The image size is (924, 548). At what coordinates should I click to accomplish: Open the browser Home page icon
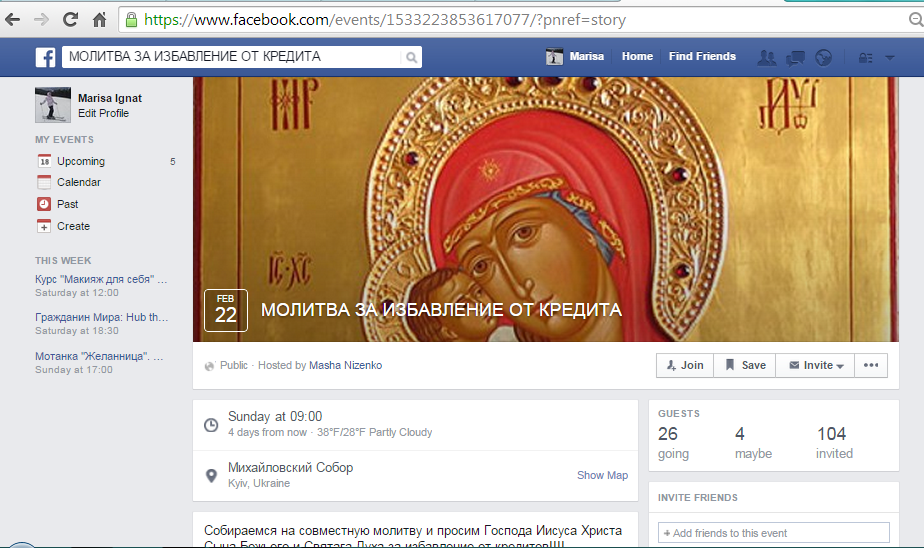[x=100, y=20]
